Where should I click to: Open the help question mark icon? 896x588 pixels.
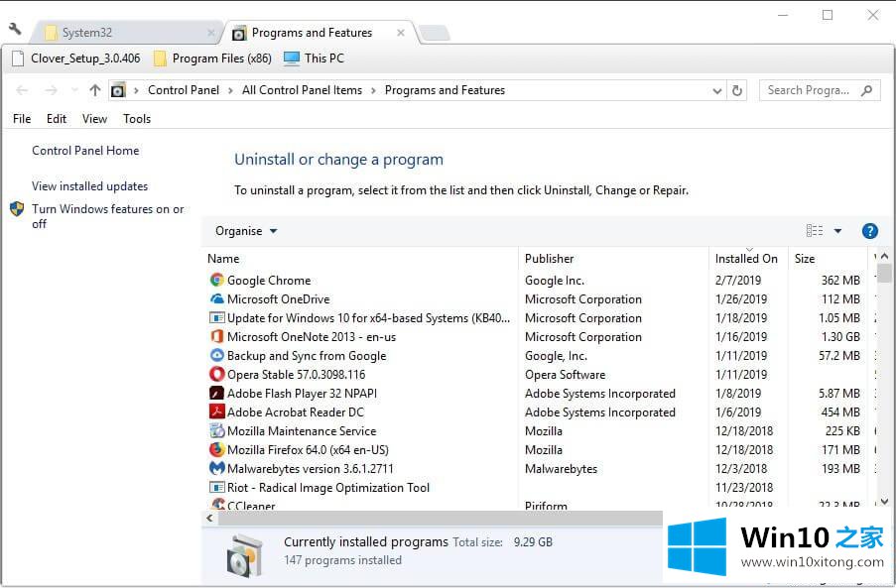click(870, 231)
